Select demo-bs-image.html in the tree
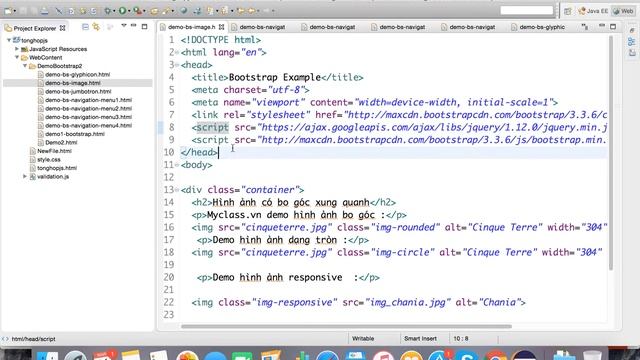This screenshot has height=360, width=640. (73, 83)
